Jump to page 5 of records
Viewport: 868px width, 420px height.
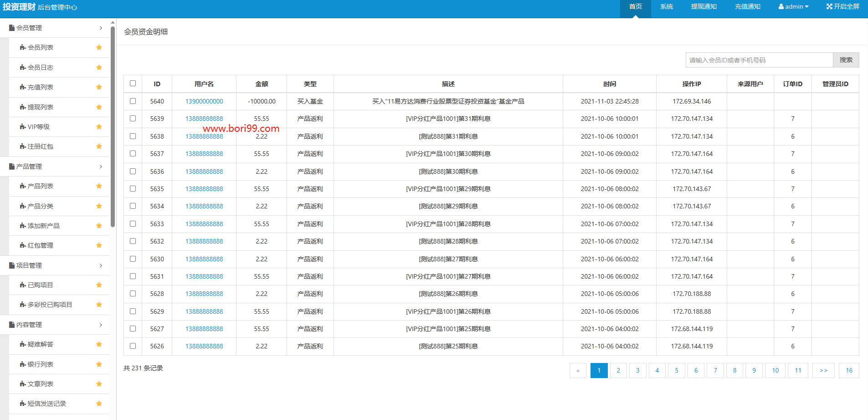[x=677, y=370]
